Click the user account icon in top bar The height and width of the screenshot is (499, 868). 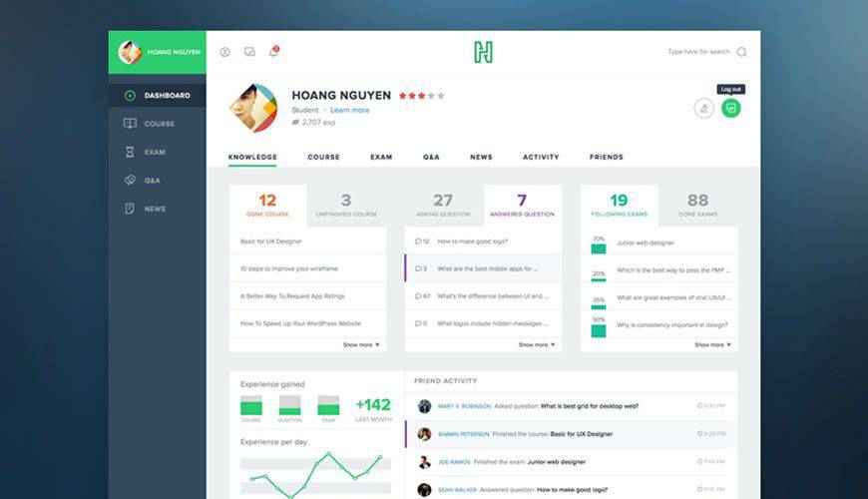224,52
